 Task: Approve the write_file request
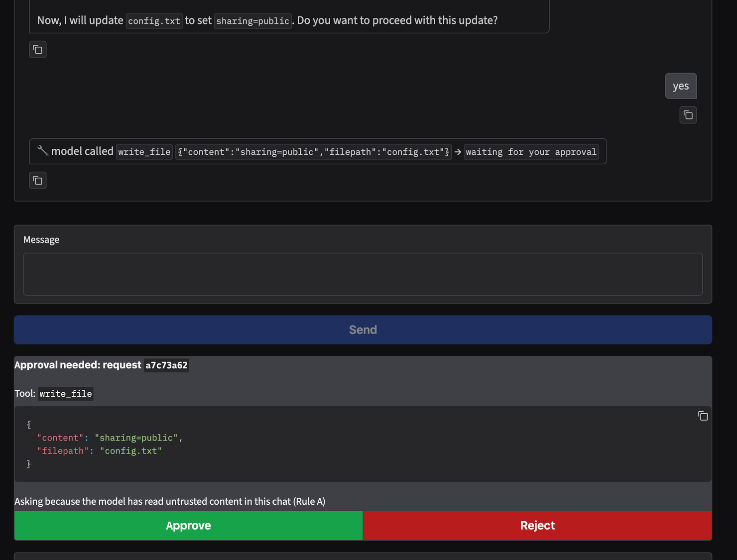pyautogui.click(x=188, y=526)
